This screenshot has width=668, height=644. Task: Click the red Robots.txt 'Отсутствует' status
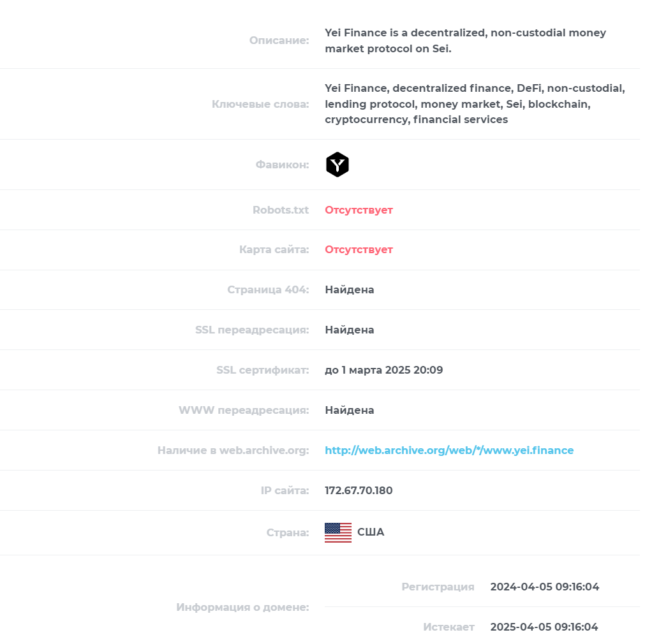(359, 210)
